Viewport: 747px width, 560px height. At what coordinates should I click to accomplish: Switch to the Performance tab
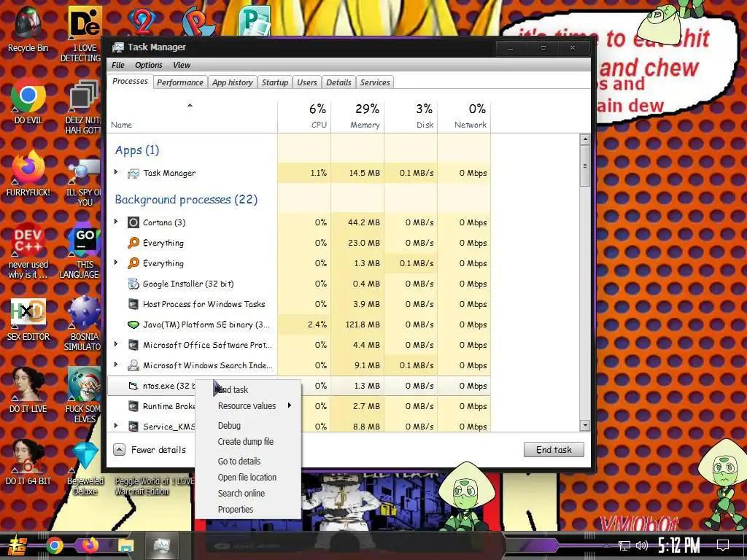point(180,82)
